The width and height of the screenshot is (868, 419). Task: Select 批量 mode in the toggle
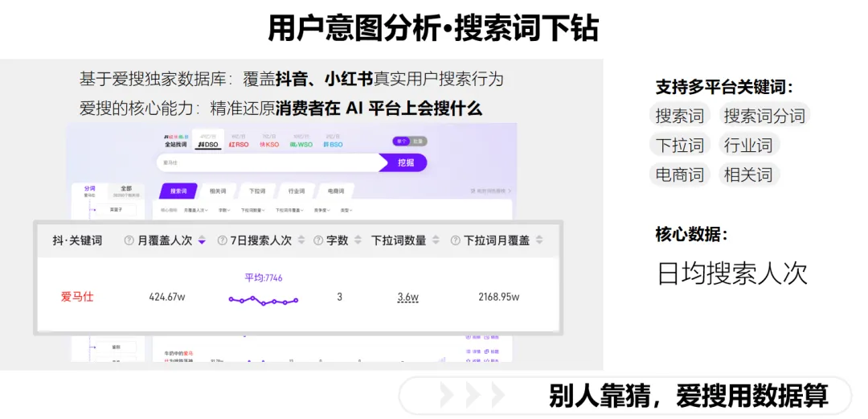pos(419,142)
